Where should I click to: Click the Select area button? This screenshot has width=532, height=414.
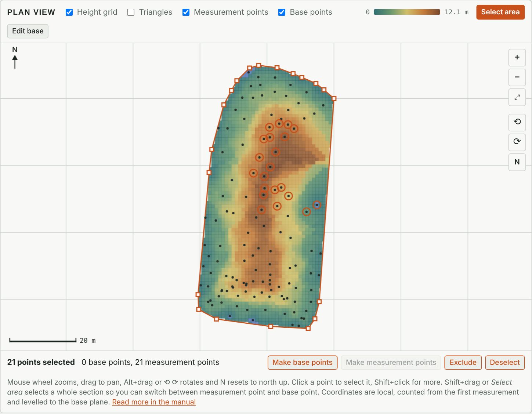(x=500, y=12)
